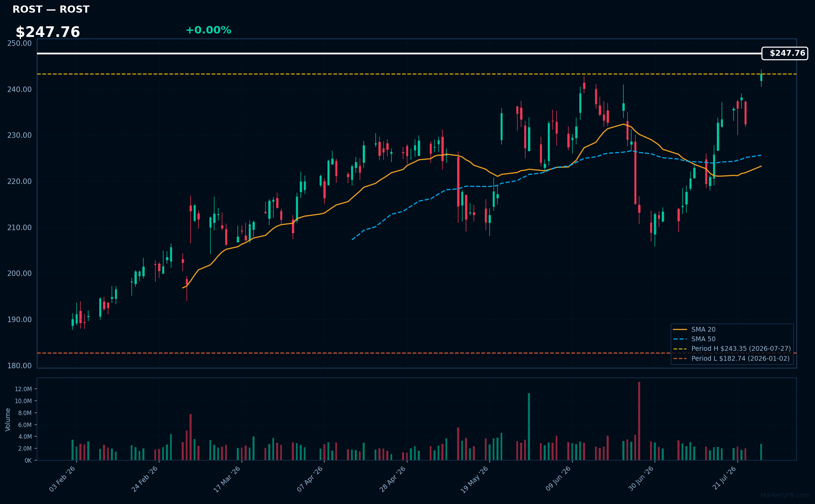Click the 30 Jun '26 date label
This screenshot has height=504, width=815.
click(641, 479)
